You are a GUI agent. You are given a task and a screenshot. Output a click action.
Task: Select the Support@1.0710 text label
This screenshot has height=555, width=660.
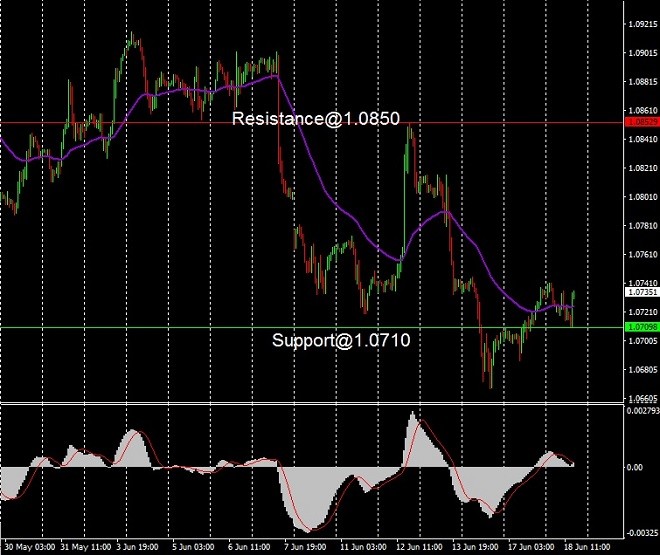[341, 340]
